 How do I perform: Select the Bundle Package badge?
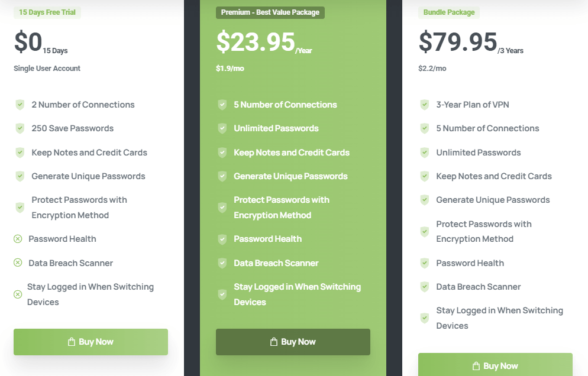click(x=449, y=12)
